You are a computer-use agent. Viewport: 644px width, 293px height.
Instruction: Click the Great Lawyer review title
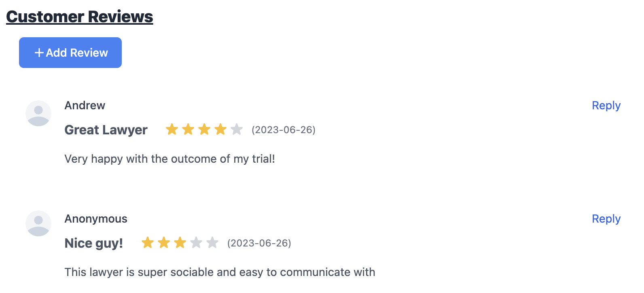coord(106,130)
